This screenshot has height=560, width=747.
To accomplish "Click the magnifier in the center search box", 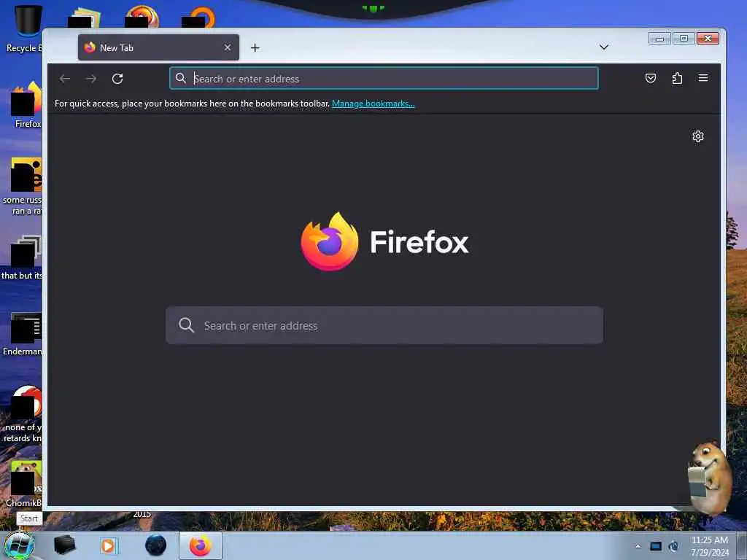I will coord(186,325).
